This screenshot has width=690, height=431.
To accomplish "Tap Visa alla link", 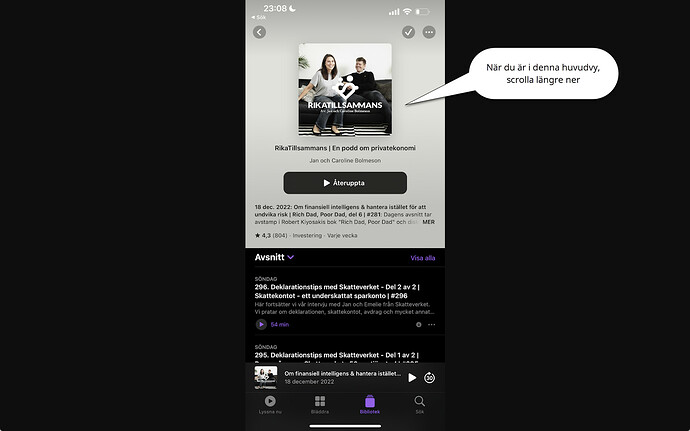I will click(x=422, y=258).
